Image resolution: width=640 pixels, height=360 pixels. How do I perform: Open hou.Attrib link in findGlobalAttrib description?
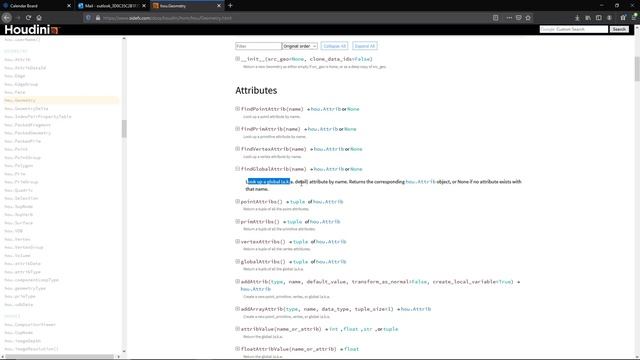(x=420, y=182)
